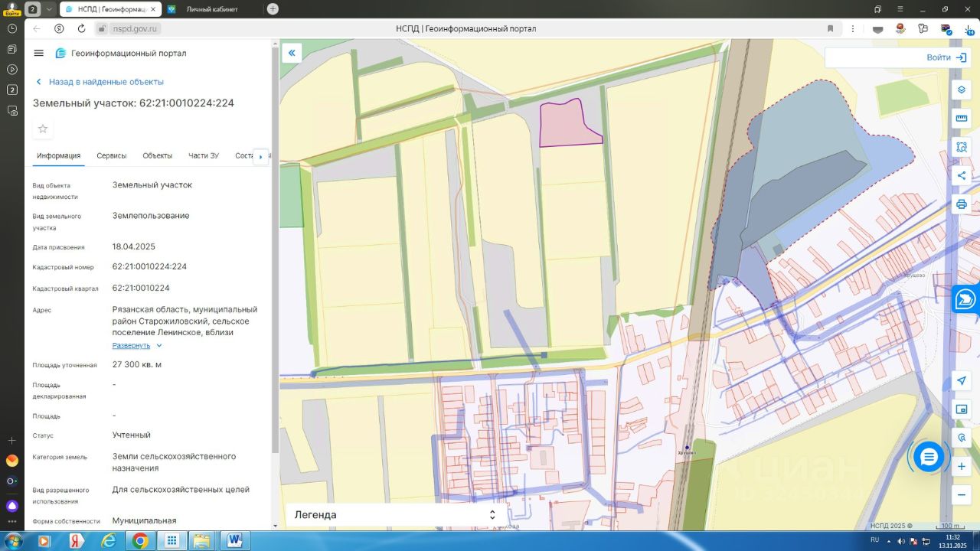Zoom out of the map
Screen dimensions: 980x551
coord(962,494)
